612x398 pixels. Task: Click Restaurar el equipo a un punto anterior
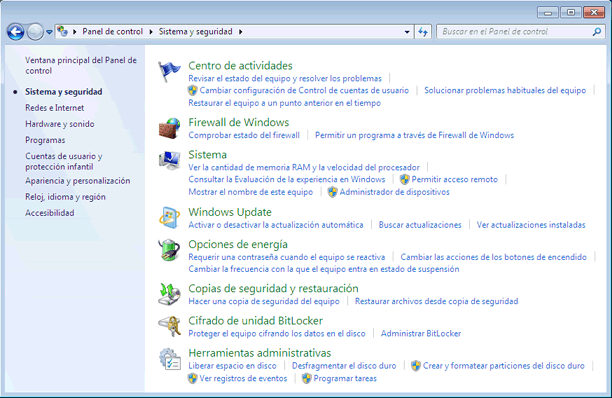coord(285,103)
